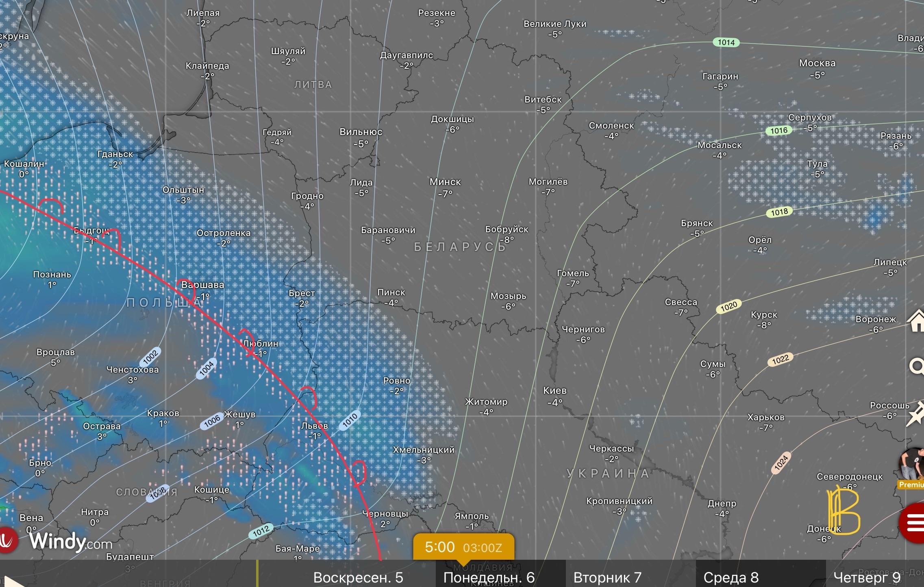The width and height of the screenshot is (924, 587).
Task: Click the Донецк city label
Action: point(824,529)
